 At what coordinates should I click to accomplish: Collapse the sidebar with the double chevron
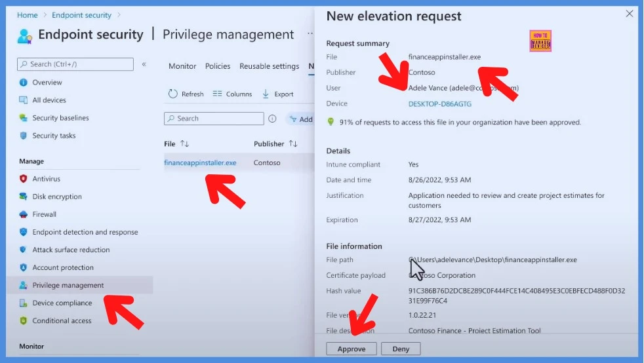[x=144, y=64]
